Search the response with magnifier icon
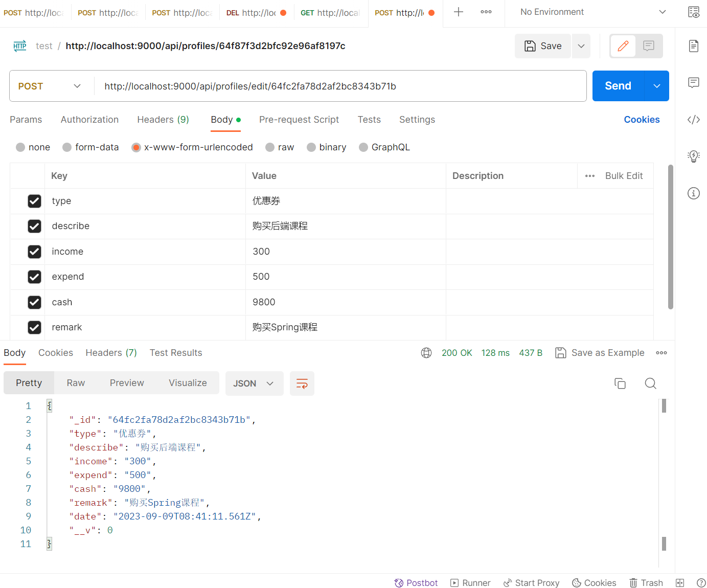 pos(650,383)
